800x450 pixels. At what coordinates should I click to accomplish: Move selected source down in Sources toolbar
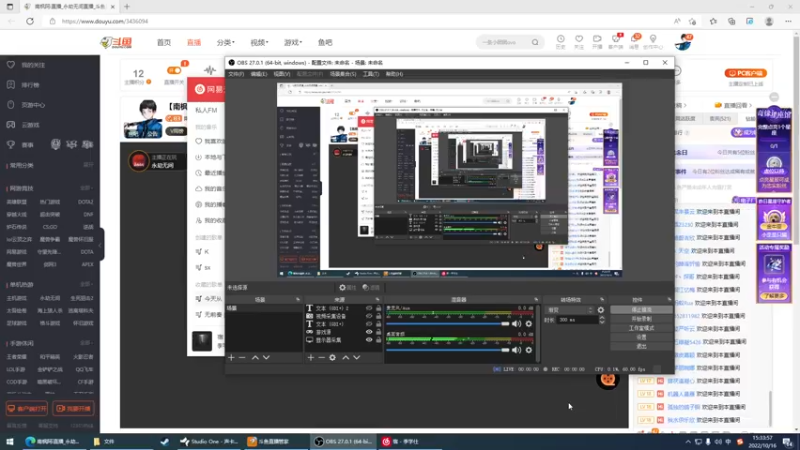[x=357, y=358]
